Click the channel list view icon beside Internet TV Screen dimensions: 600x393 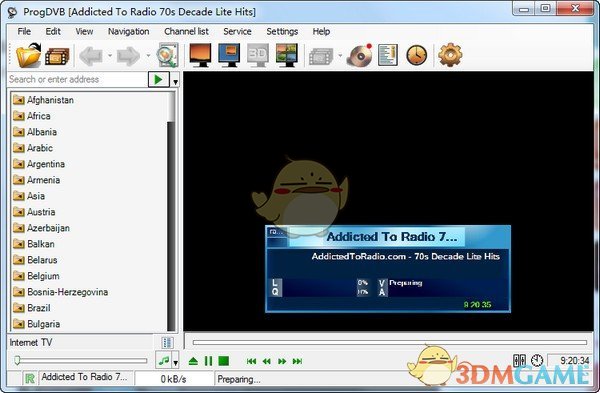pos(167,342)
